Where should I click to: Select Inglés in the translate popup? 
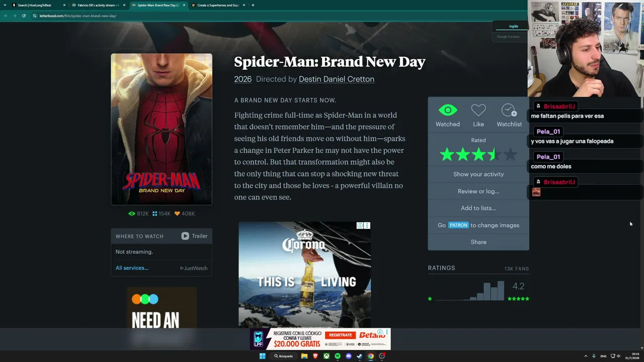[x=513, y=26]
